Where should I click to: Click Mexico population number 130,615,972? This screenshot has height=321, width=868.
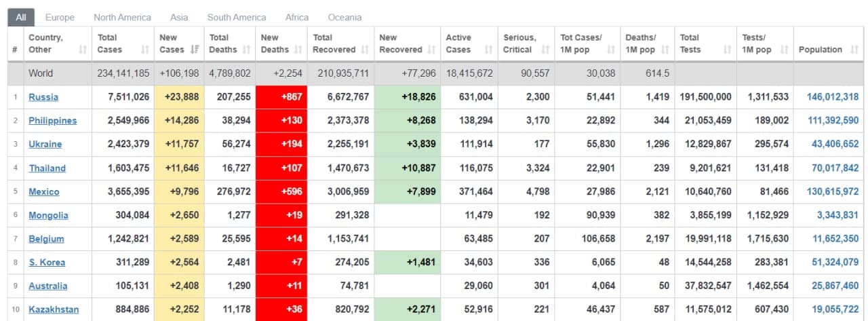[x=832, y=192]
